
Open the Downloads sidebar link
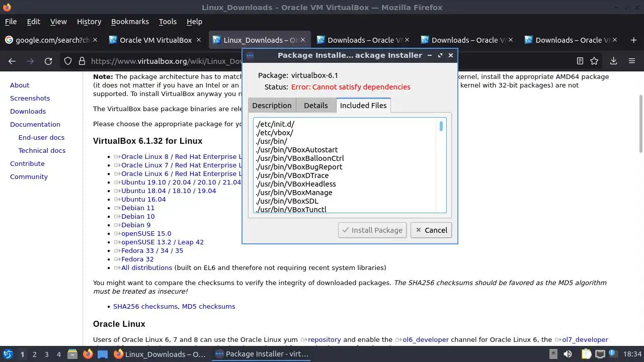click(x=28, y=111)
